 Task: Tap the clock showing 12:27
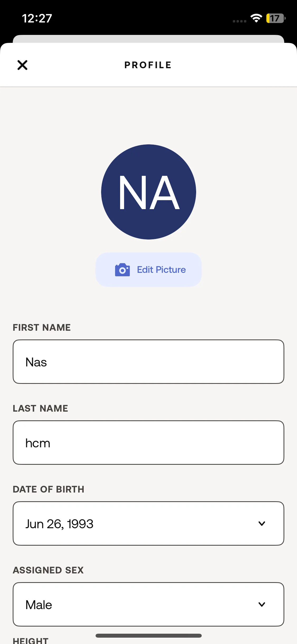[x=37, y=18]
